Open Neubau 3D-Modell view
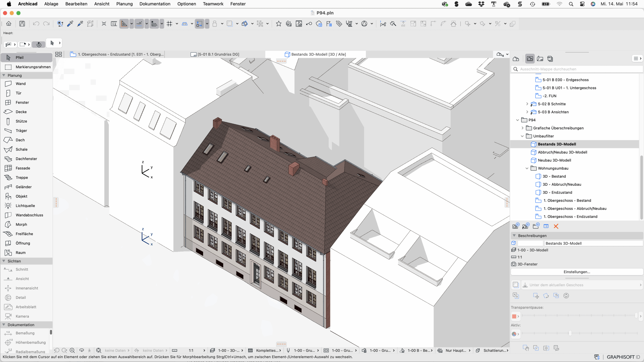644x362 pixels. 554,160
